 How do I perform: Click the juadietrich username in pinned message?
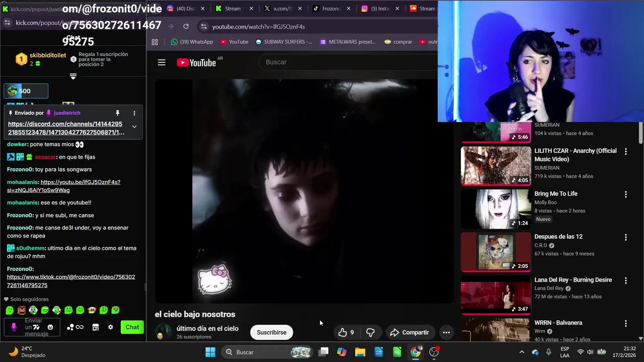[67, 113]
